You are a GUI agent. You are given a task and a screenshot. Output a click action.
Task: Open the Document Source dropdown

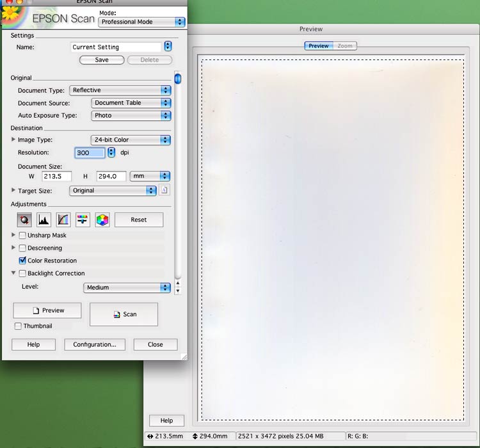pos(131,103)
